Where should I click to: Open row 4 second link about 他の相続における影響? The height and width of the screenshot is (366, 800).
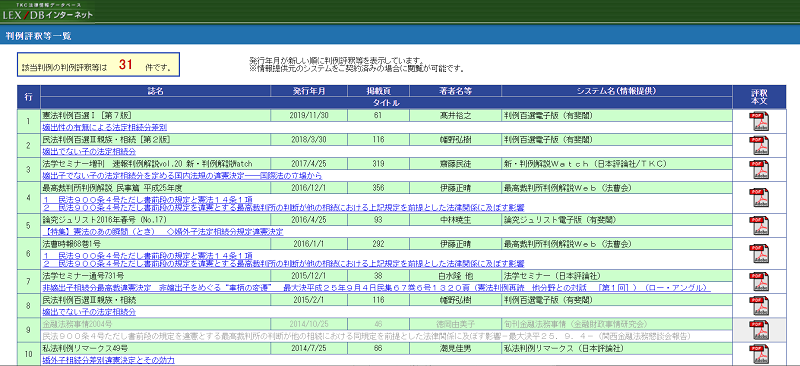pyautogui.click(x=284, y=207)
